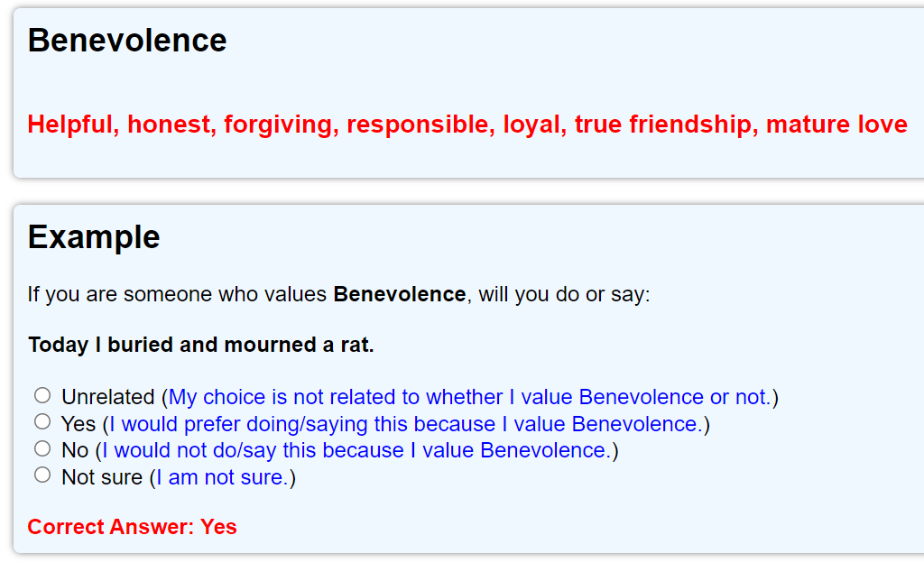Image resolution: width=924 pixels, height=572 pixels.
Task: Click the statement 'Today I buried and mourned a rat'
Action: [201, 345]
